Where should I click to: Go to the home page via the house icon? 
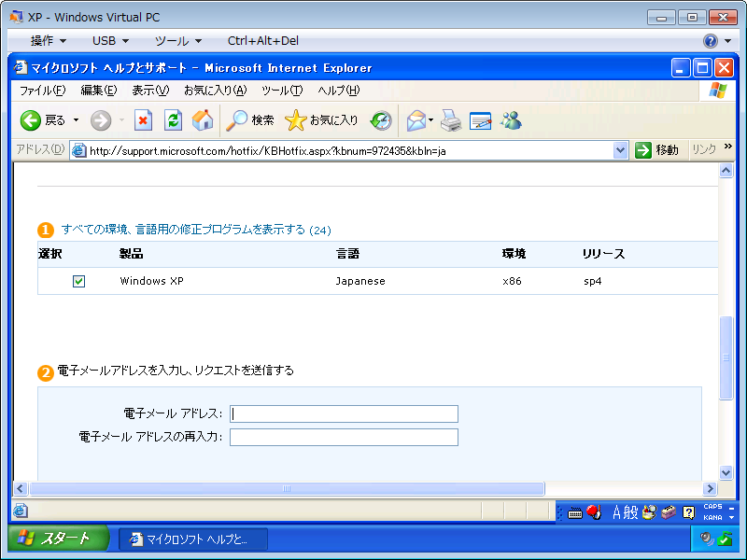(203, 120)
